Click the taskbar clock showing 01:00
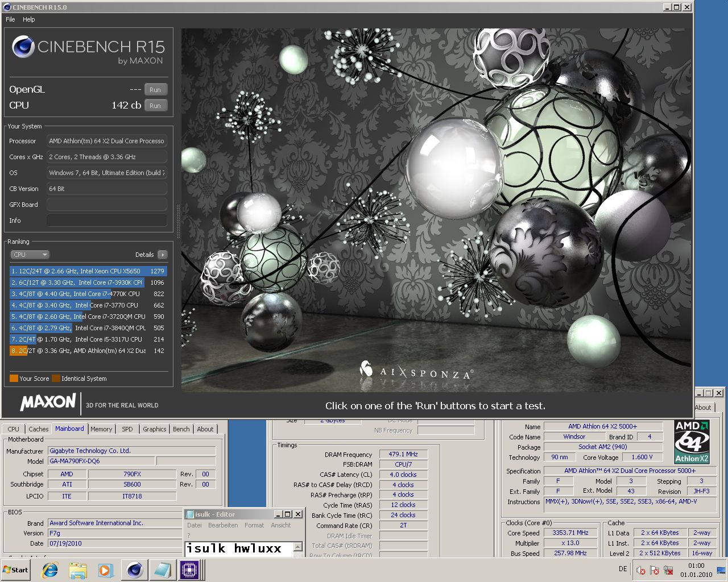728x582 pixels. click(x=696, y=570)
